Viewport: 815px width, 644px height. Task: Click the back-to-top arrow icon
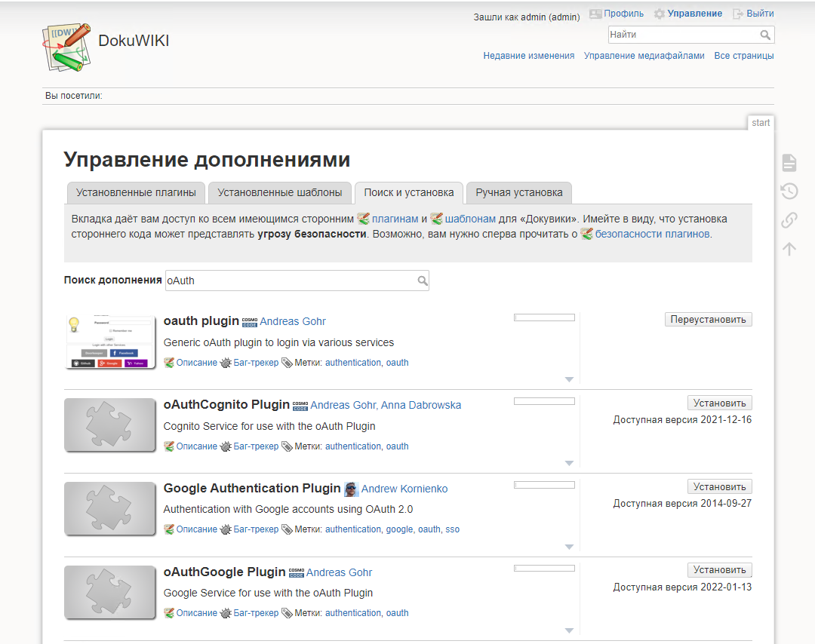point(789,249)
